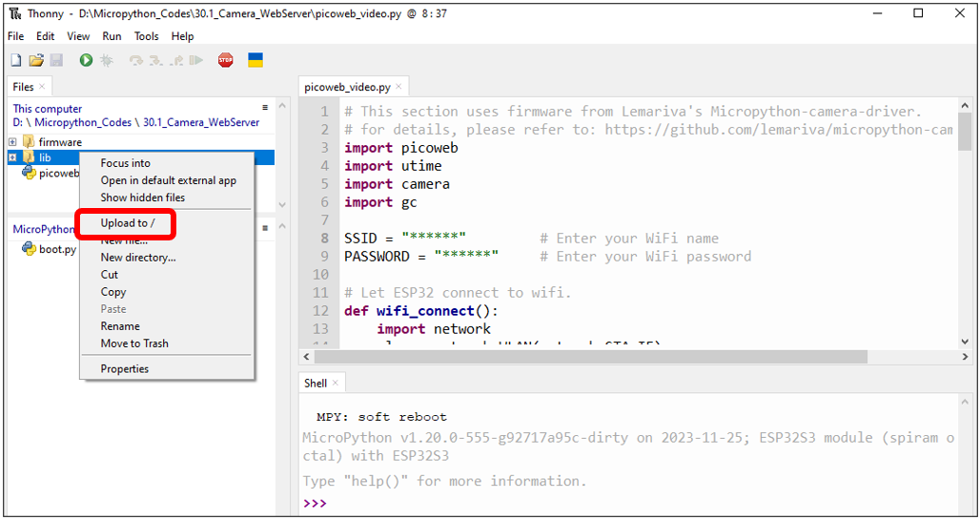Click the editor vertical scrollbar thumb
The width and height of the screenshot is (980, 520).
click(x=965, y=132)
